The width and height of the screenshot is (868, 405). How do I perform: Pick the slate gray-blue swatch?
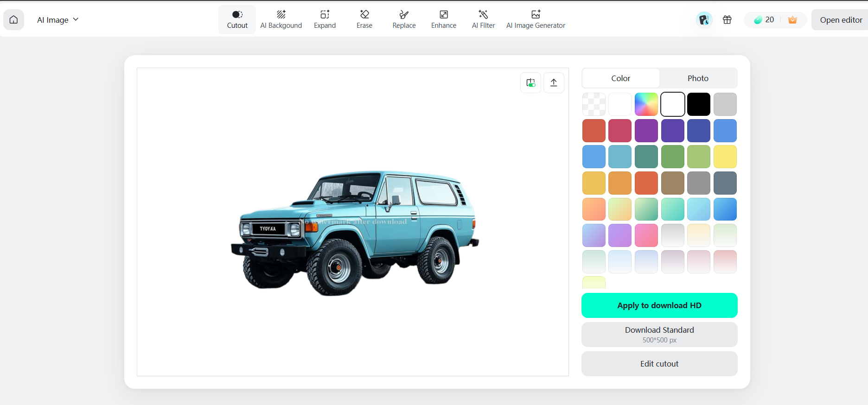(x=725, y=183)
